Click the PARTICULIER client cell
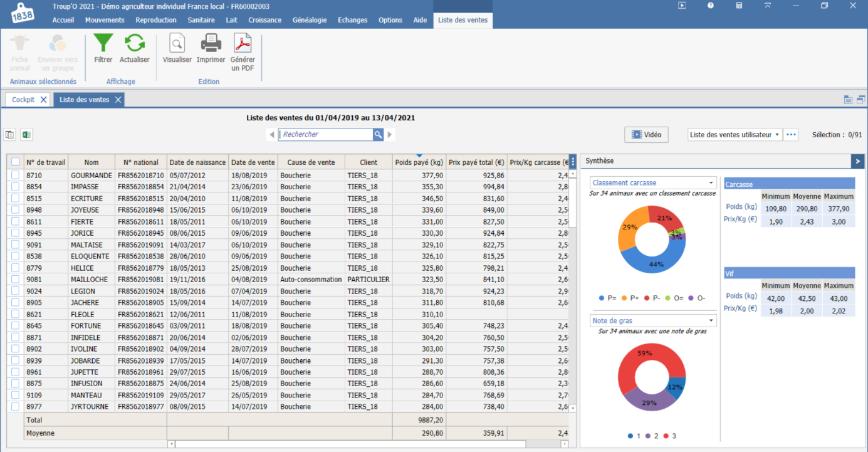The height and width of the screenshot is (452, 868). [x=369, y=280]
